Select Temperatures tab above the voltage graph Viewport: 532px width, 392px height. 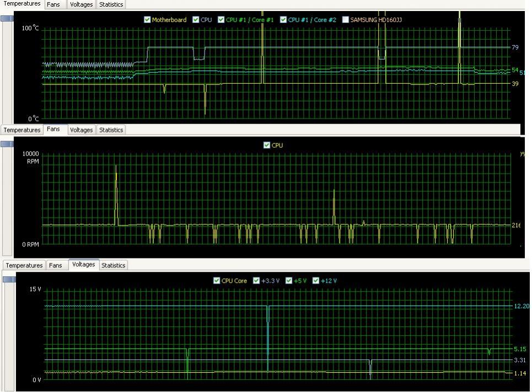point(24,265)
